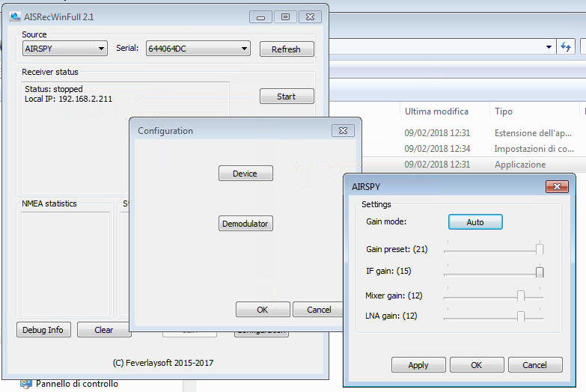Maximize the AISRecWinFull window
This screenshot has width=586, height=392.
[x=286, y=16]
